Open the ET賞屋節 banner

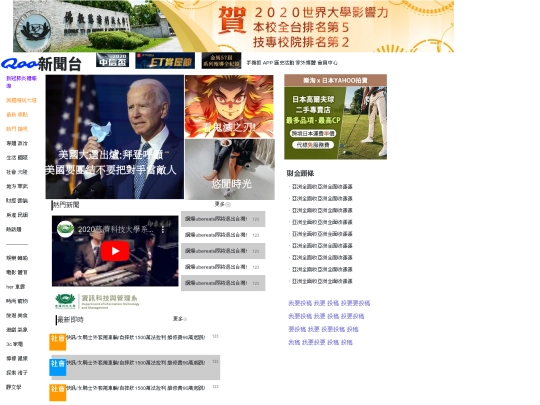(x=165, y=61)
